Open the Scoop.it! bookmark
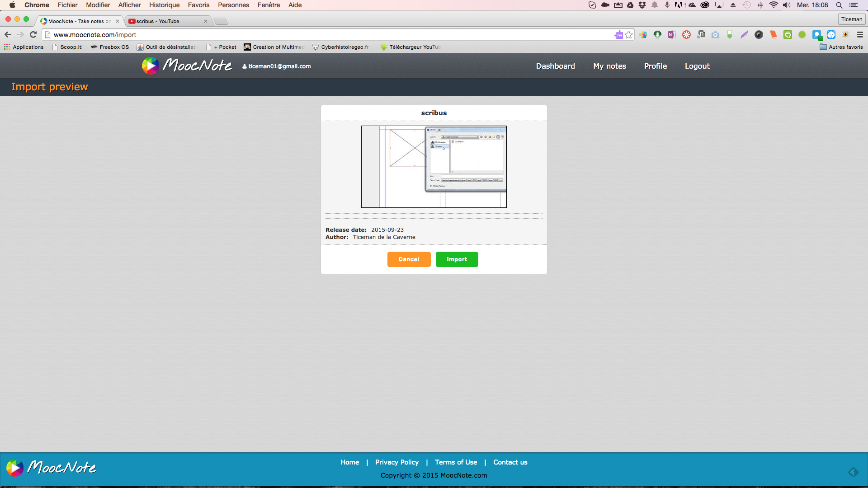Viewport: 868px width, 488px height. [67, 47]
